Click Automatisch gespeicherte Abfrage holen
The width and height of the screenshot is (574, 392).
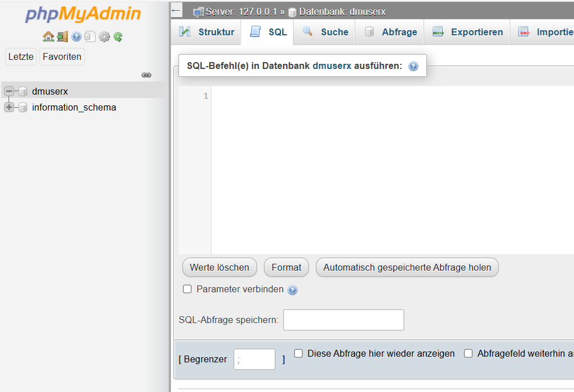click(407, 267)
